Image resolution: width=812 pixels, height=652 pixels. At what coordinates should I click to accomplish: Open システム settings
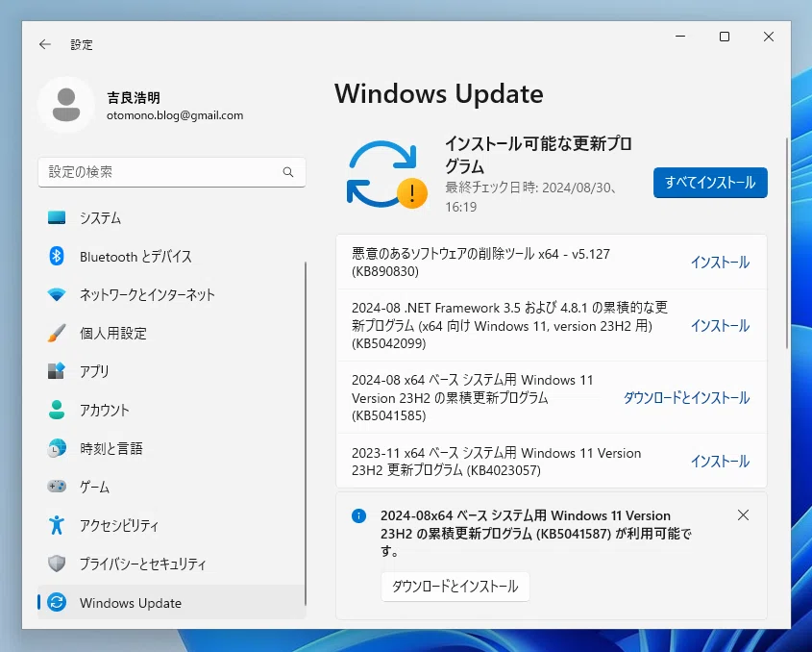[x=171, y=217]
